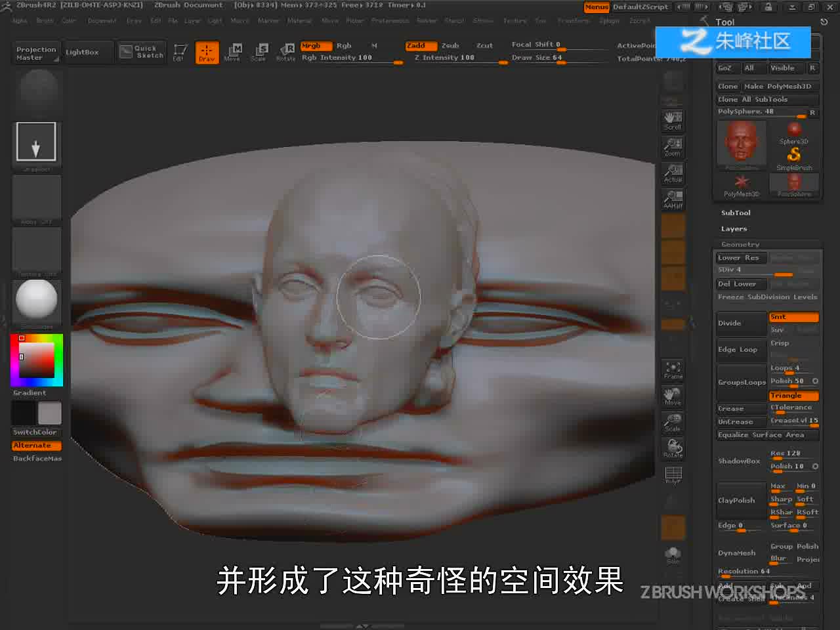
Task: Select the SimpleBrush tool
Action: tap(794, 158)
